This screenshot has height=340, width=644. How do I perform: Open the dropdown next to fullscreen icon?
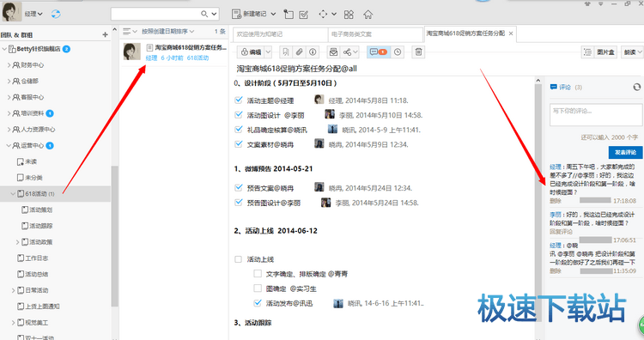[x=334, y=15]
